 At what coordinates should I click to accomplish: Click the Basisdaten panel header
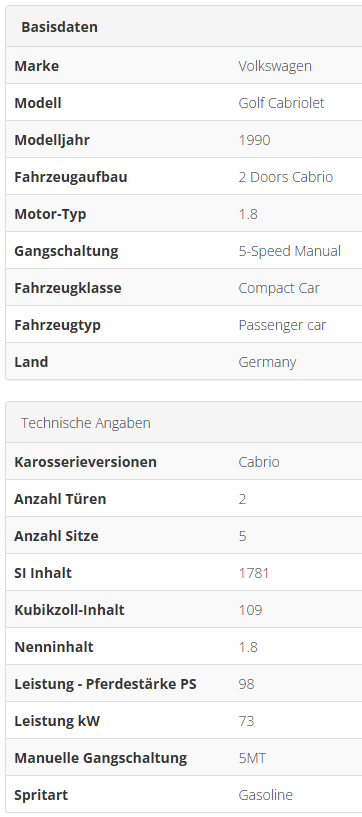(x=184, y=27)
